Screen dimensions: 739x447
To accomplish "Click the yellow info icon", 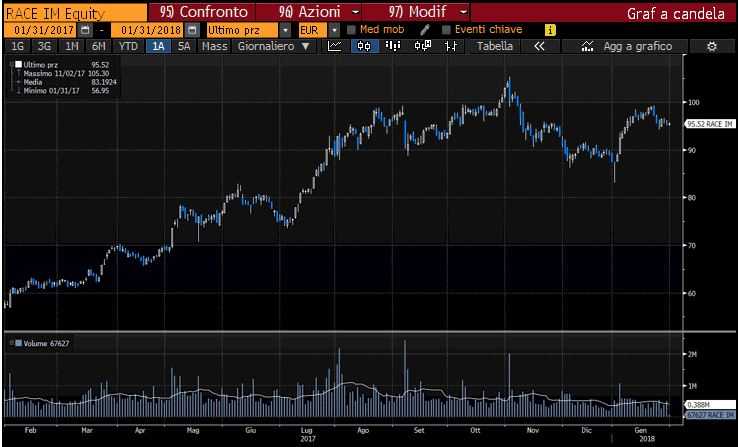I will click(550, 30).
